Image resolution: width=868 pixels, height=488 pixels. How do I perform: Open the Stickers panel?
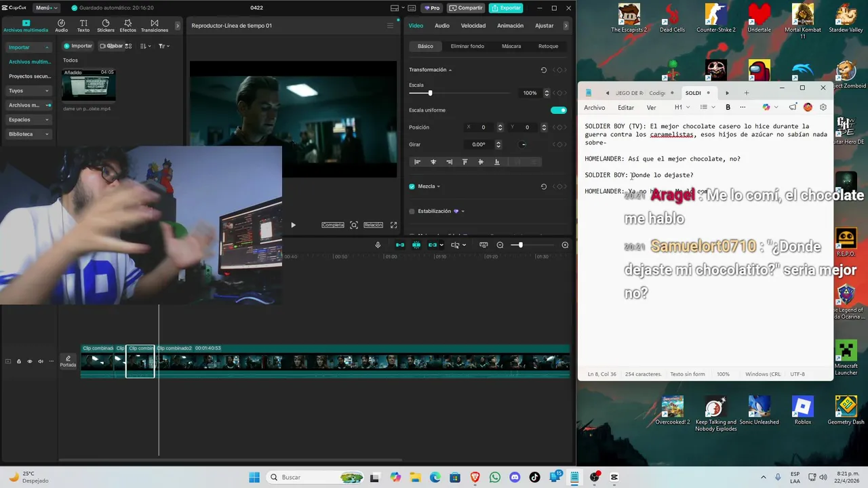click(106, 26)
